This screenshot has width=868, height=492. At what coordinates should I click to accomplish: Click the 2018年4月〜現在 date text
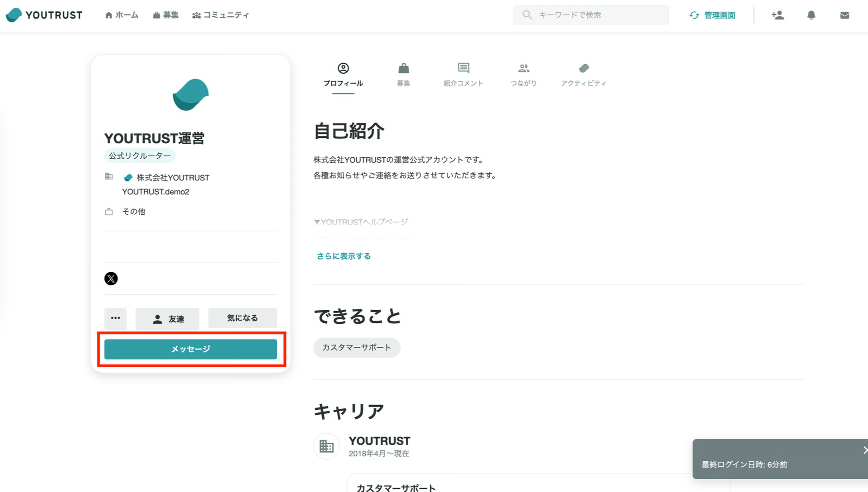379,454
